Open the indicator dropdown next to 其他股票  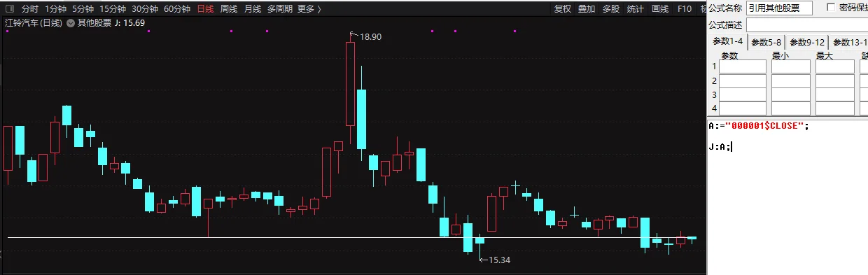(x=71, y=23)
